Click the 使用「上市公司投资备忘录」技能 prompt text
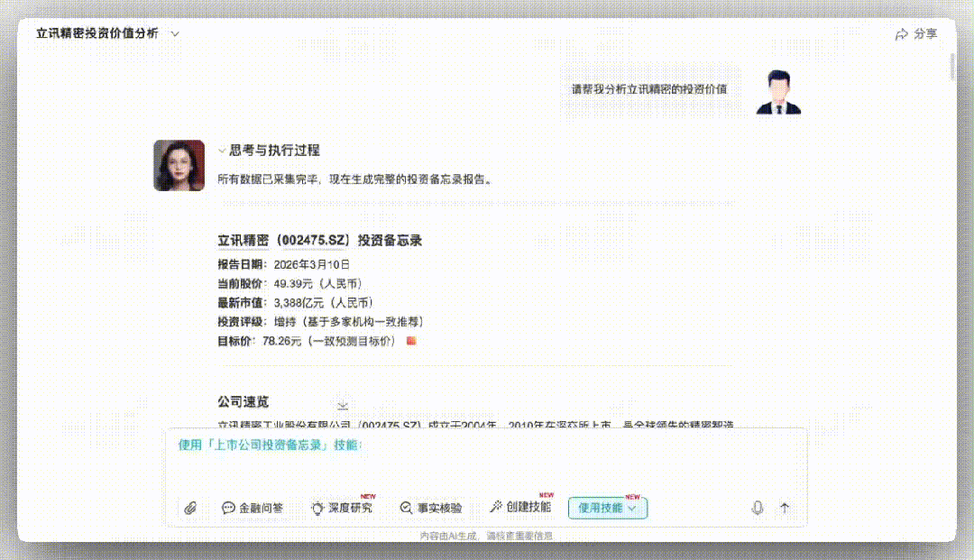The width and height of the screenshot is (974, 560). (271, 445)
